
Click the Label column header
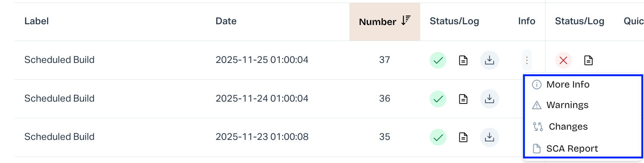click(36, 21)
